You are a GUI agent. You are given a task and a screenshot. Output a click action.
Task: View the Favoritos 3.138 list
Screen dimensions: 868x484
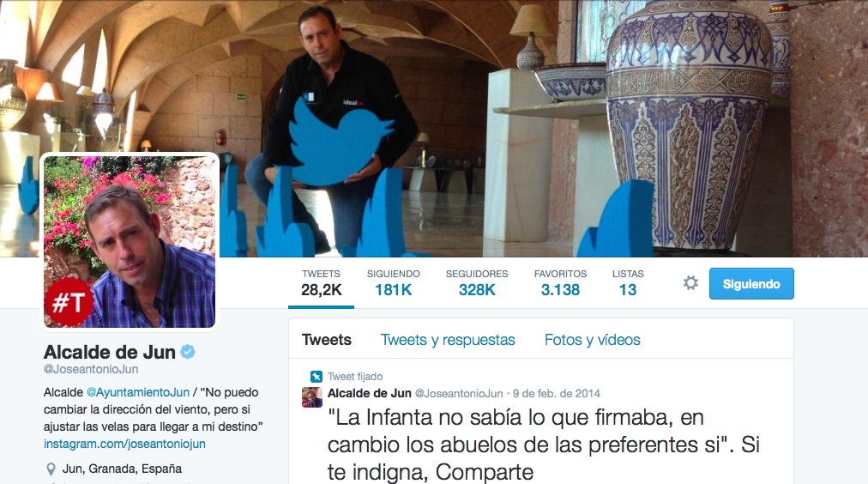click(x=560, y=283)
